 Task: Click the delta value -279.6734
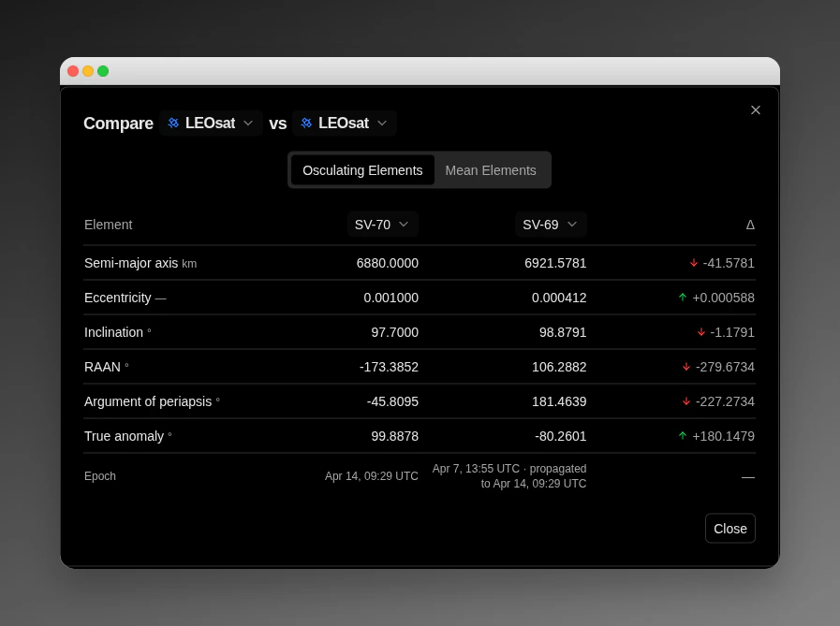(725, 367)
